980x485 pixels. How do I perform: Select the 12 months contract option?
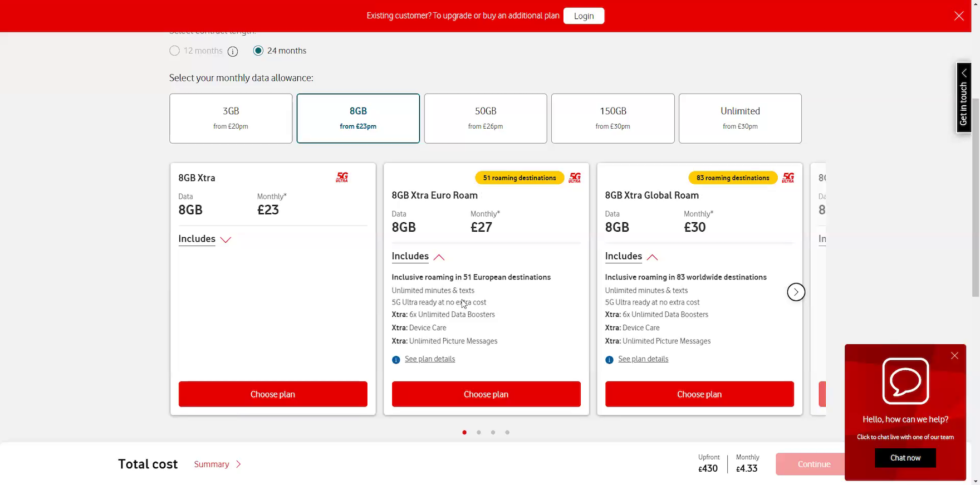coord(175,51)
